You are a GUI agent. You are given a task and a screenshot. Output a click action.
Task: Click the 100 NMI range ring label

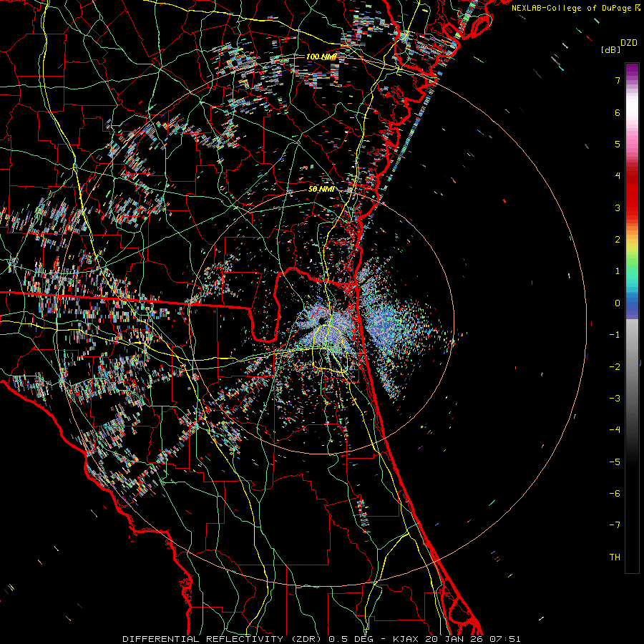pyautogui.click(x=321, y=57)
